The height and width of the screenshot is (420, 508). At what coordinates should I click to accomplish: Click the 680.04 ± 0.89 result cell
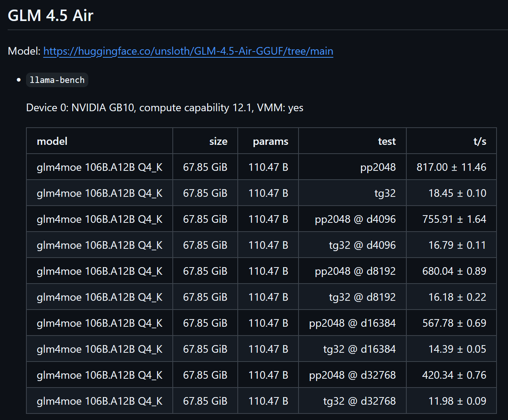point(454,271)
